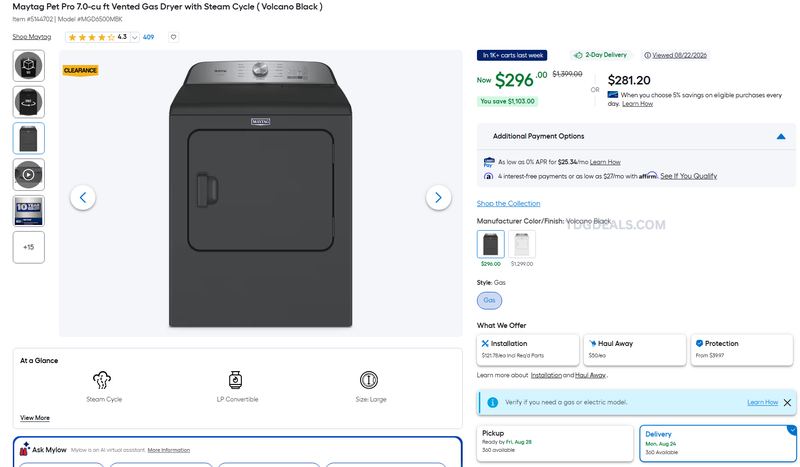Dismiss the gas or electric notice
This screenshot has height=467, width=800.
point(787,403)
